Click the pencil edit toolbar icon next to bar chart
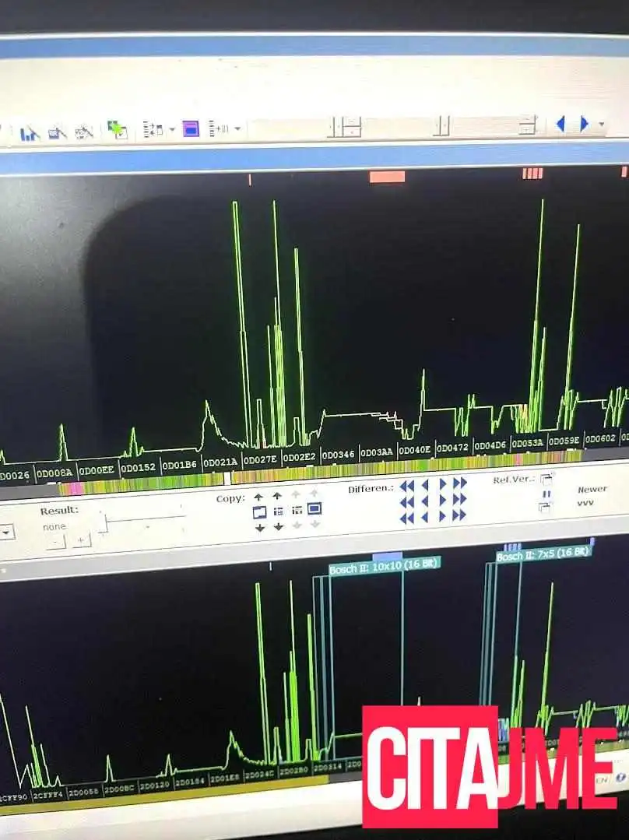The height and width of the screenshot is (840, 629). click(58, 132)
